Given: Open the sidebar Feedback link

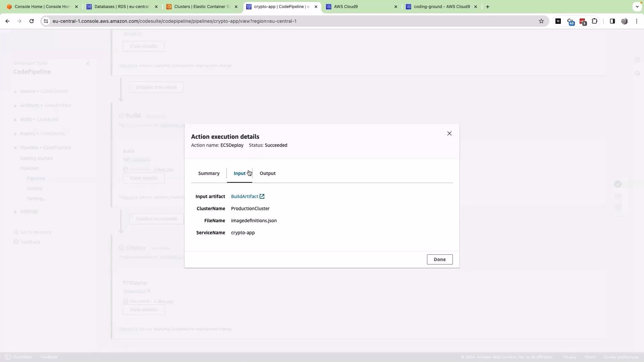Looking at the screenshot, I should pos(27,242).
